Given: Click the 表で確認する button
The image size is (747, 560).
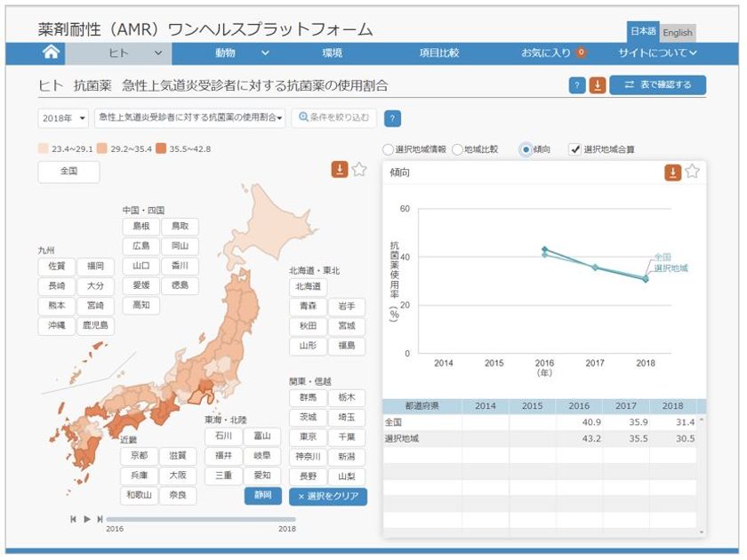Looking at the screenshot, I should tap(658, 84).
